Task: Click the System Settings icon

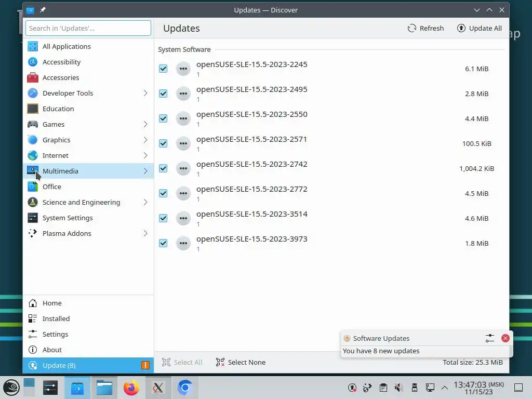Action: 33,218
